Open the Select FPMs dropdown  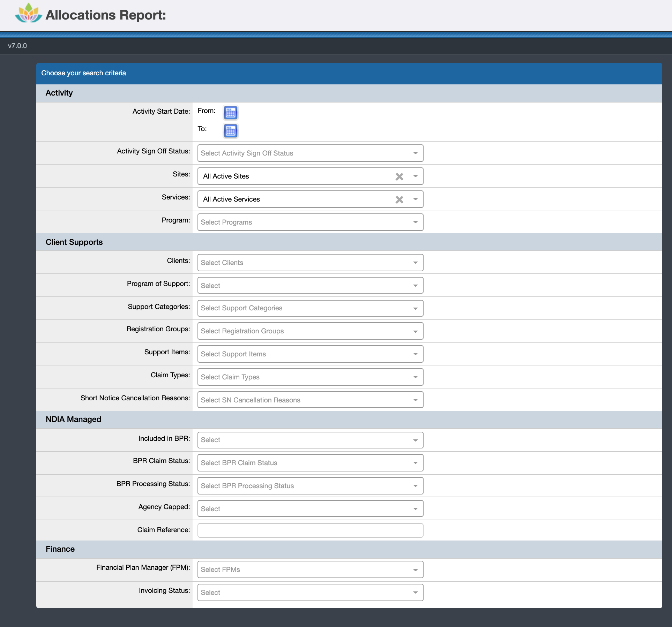pyautogui.click(x=310, y=569)
